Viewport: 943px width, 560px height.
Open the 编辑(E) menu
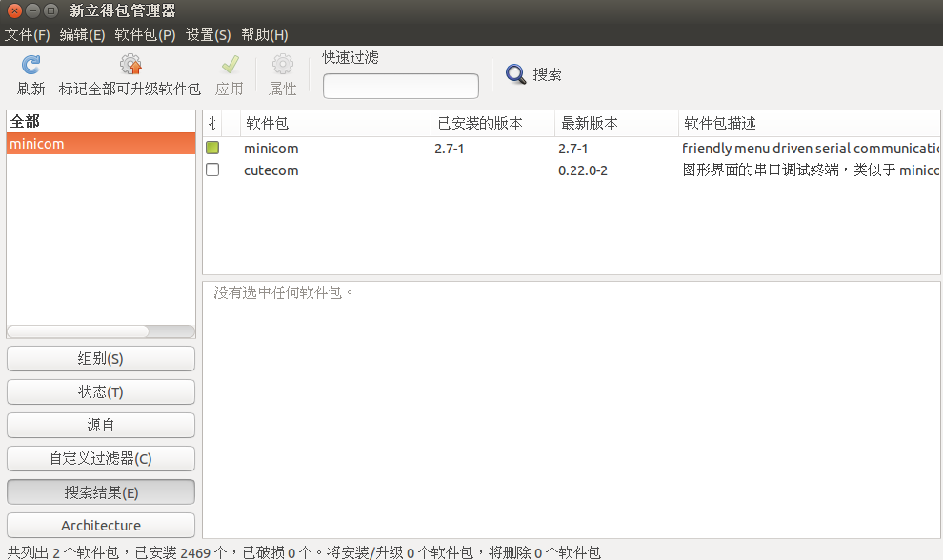(82, 35)
